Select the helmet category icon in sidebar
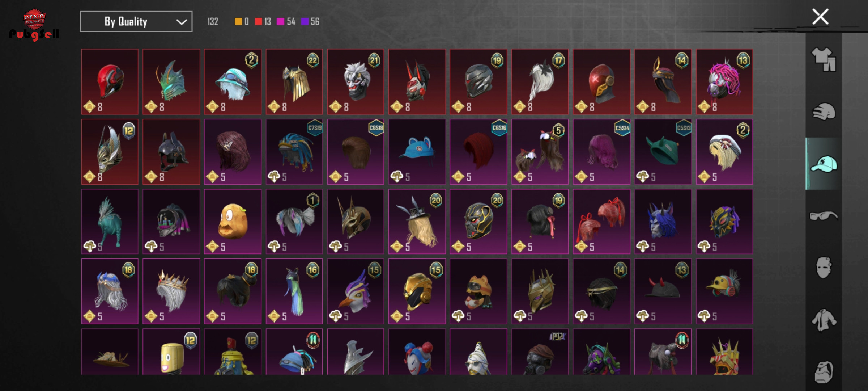The width and height of the screenshot is (868, 391). click(824, 112)
